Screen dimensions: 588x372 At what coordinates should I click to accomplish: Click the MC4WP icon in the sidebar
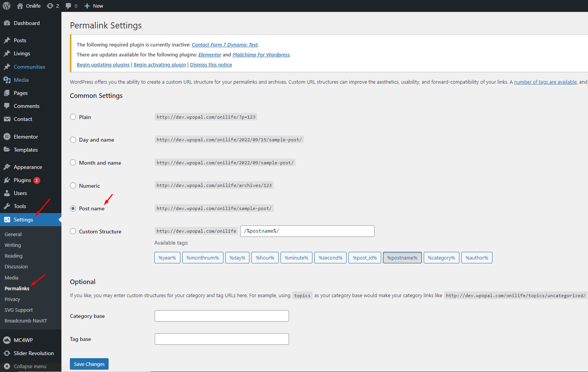coord(7,340)
